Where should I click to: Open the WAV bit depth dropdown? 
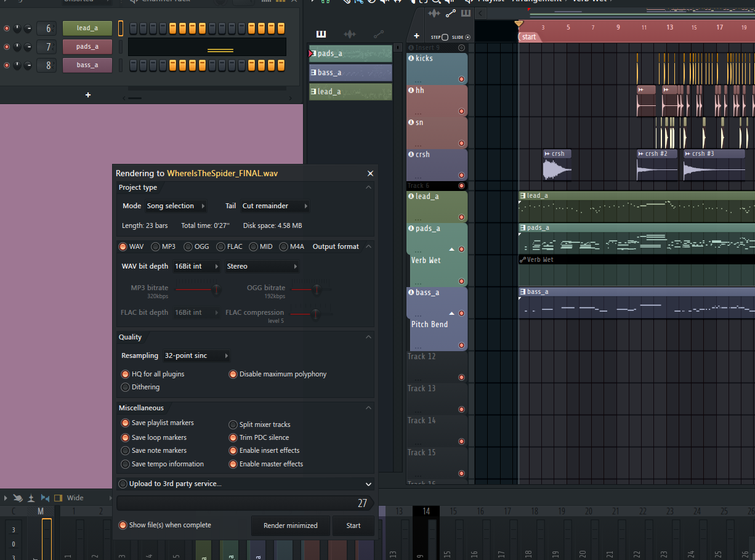tap(197, 267)
